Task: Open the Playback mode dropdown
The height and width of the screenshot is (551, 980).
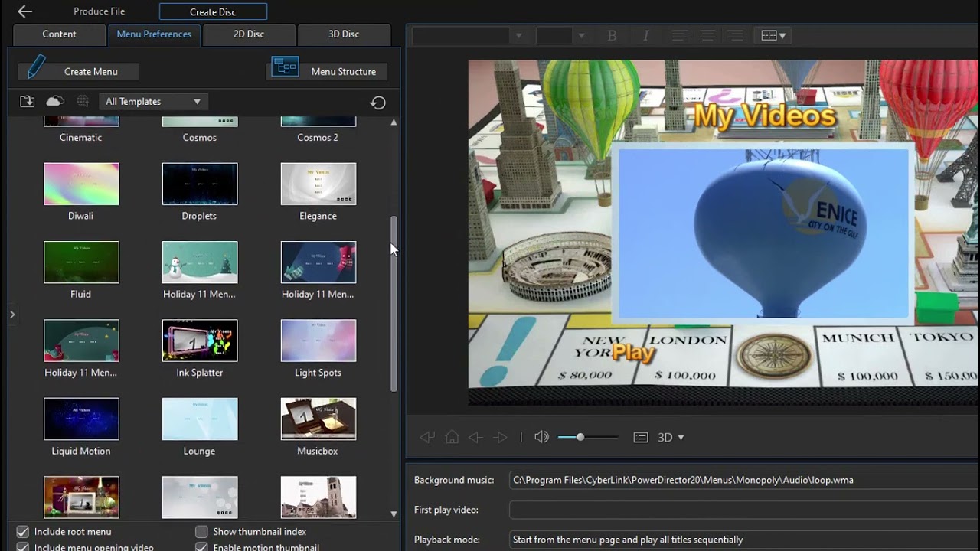Action: point(744,540)
